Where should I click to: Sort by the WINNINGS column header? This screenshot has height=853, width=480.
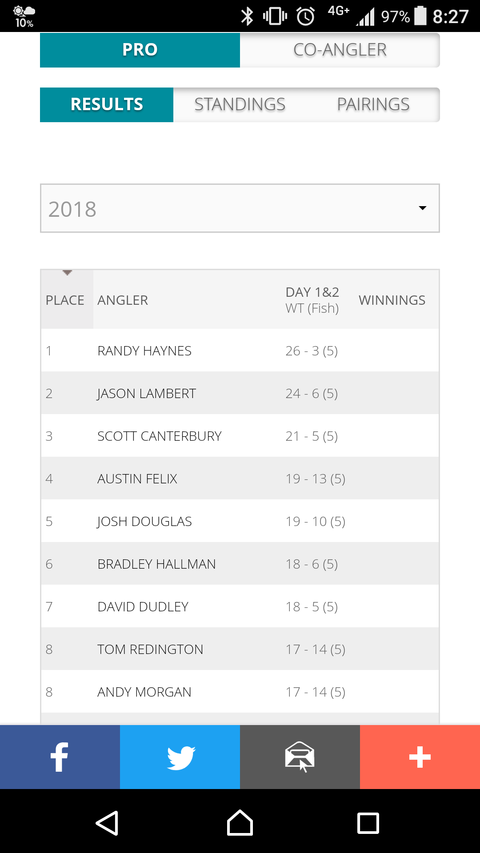[392, 300]
